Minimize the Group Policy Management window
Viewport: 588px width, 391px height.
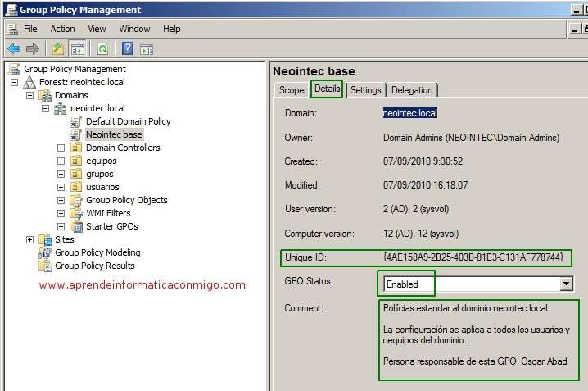pyautogui.click(x=577, y=10)
